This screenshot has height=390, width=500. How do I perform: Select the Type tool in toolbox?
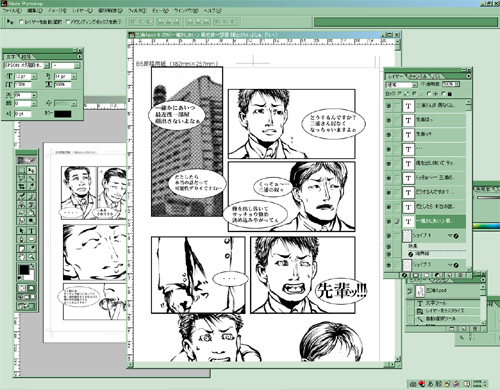pyautogui.click(x=31, y=230)
